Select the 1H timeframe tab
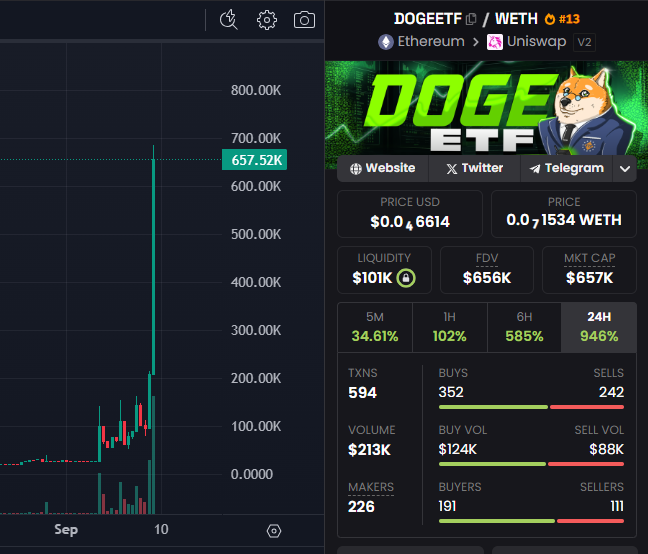Screen dimensions: 648x554 point(450,327)
